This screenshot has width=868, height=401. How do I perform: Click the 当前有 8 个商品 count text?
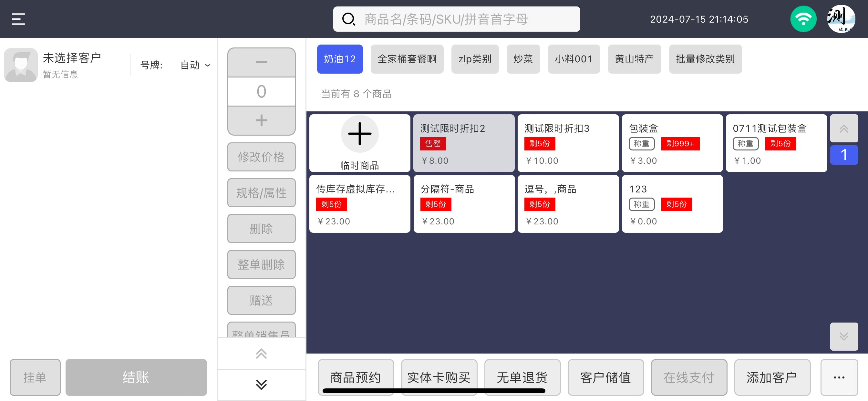coord(356,94)
